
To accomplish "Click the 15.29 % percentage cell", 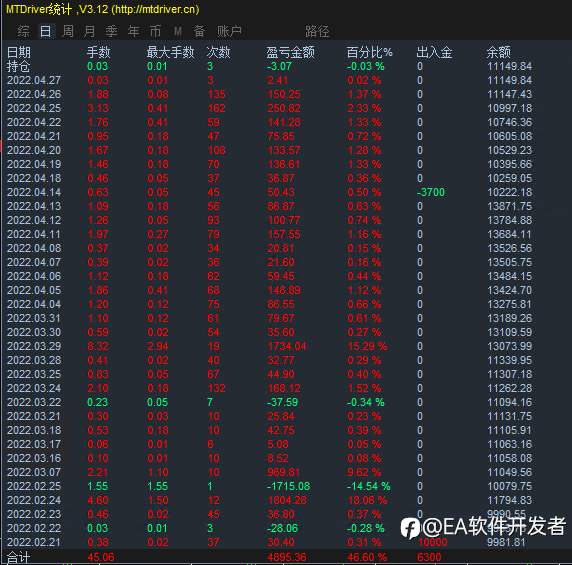I will [x=367, y=346].
